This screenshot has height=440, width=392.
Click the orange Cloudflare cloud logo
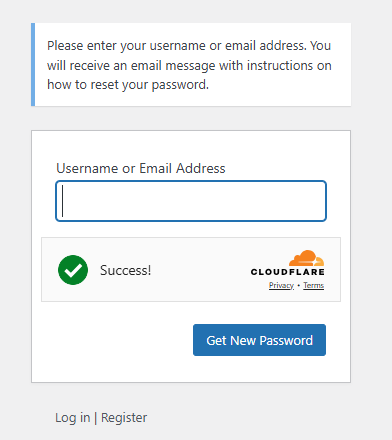point(306,258)
